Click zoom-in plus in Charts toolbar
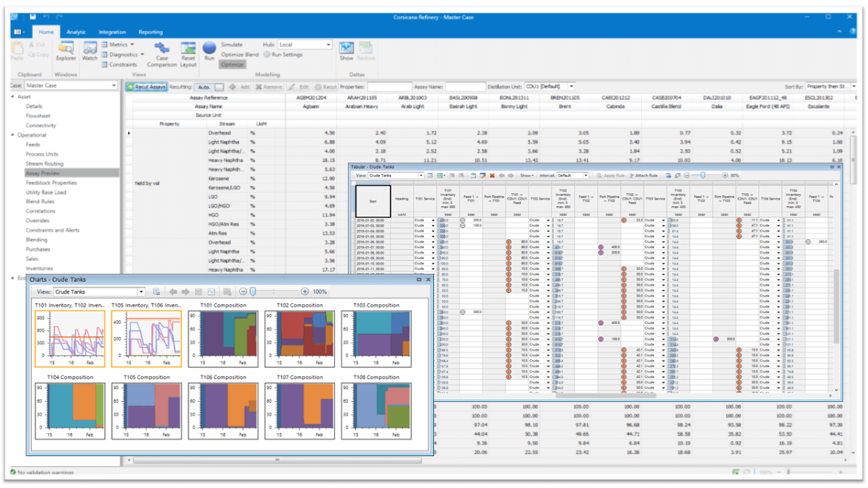 point(305,291)
